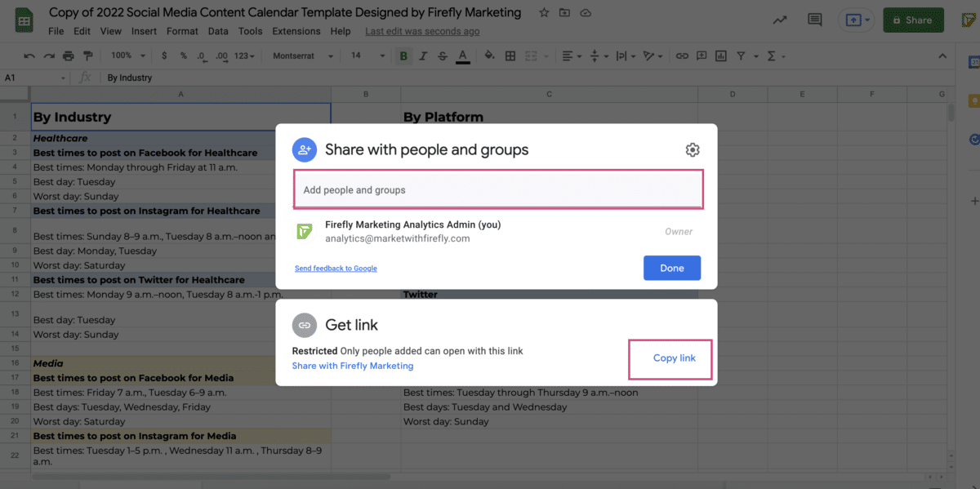The width and height of the screenshot is (980, 489).
Task: Collapse the toolbar with the up chevron
Action: pos(942,56)
